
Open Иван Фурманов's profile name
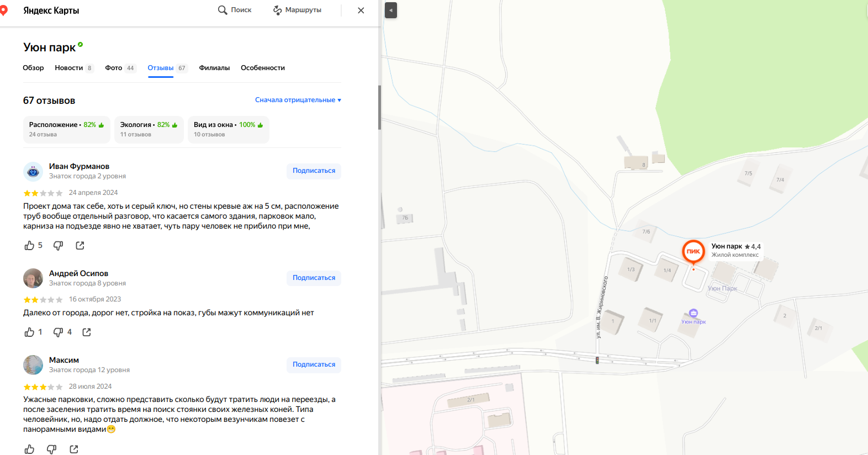coord(79,166)
